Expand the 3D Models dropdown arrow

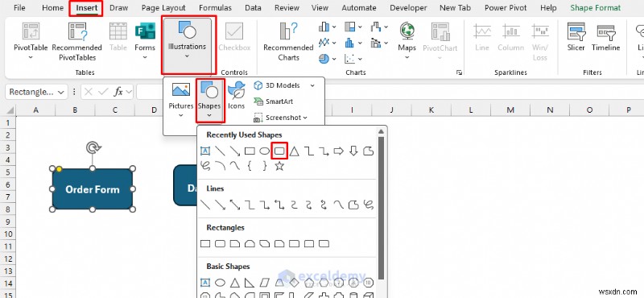pos(312,85)
